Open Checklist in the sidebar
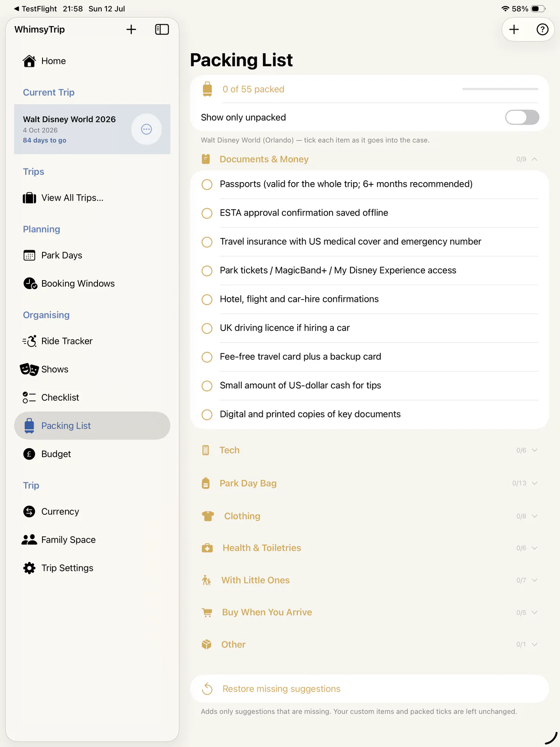The image size is (560, 747). click(x=92, y=397)
